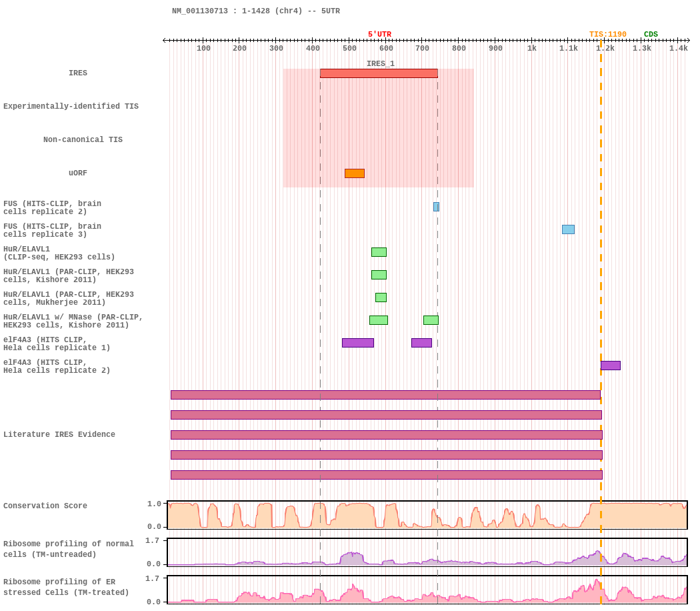The width and height of the screenshot is (700, 611).
Task: Select the 1k tick label on the ruler
Action: (x=532, y=48)
